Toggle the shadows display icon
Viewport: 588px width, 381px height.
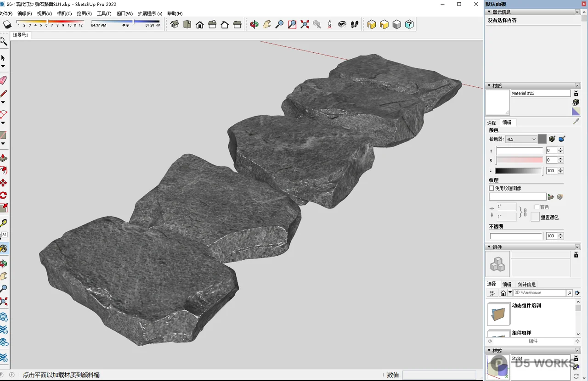[x=7, y=24]
